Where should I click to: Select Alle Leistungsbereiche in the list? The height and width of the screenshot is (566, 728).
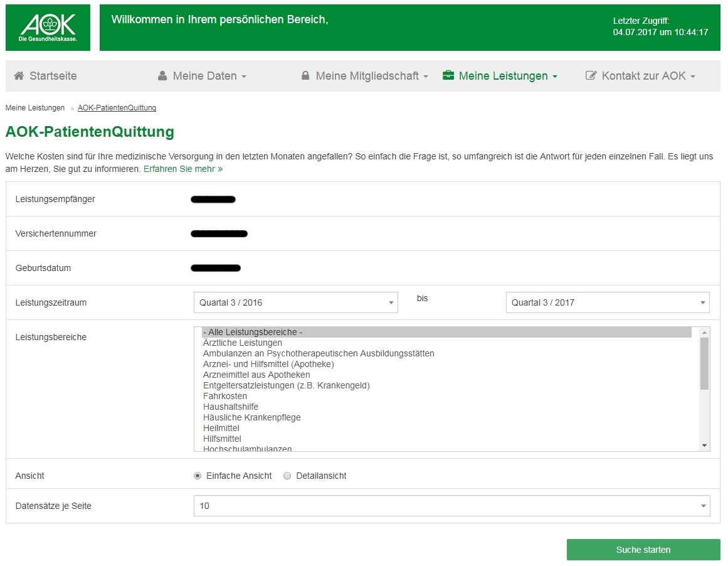[446, 332]
